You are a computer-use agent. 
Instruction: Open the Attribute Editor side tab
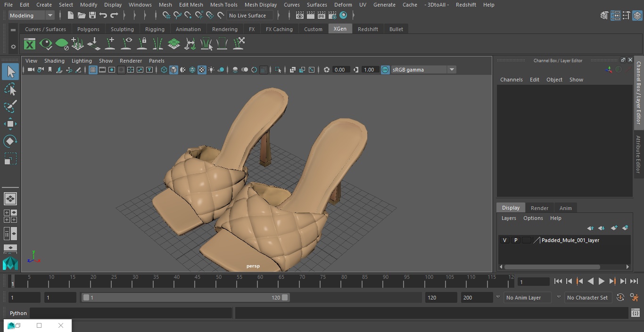coord(638,154)
